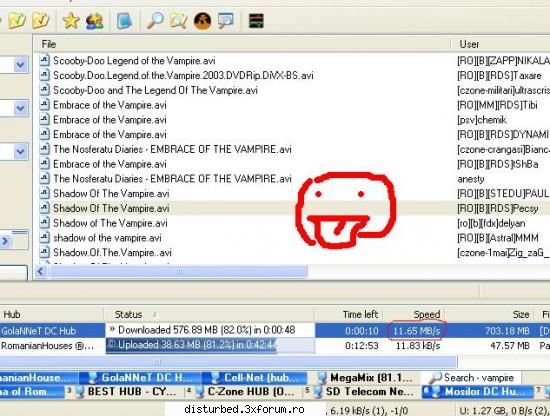Open file list window-magnifier icon
Viewport: 550px width, 416px height.
click(x=226, y=20)
